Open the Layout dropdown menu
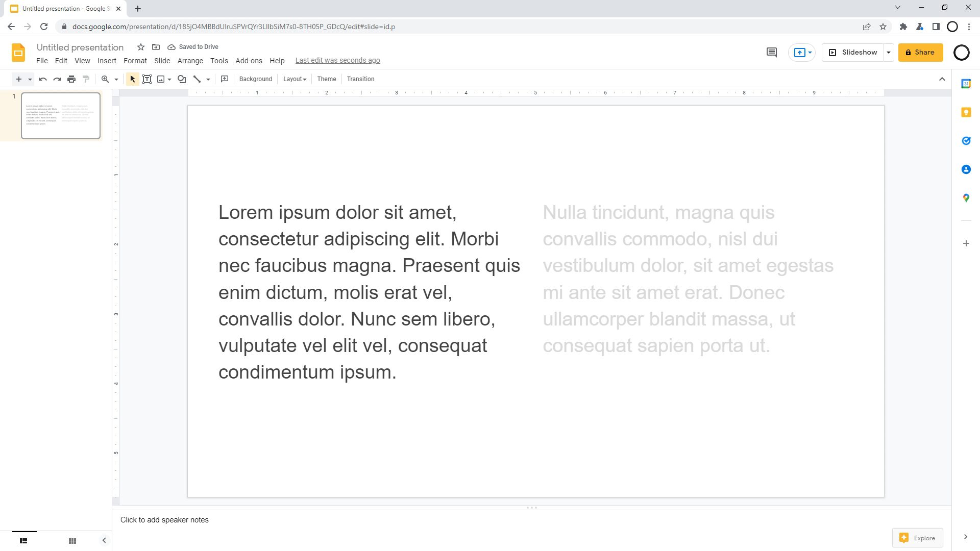Image resolution: width=980 pixels, height=551 pixels. tap(295, 79)
